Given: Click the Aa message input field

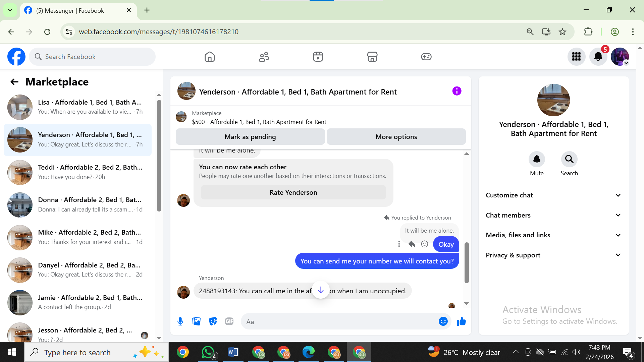Looking at the screenshot, I should pyautogui.click(x=339, y=322).
